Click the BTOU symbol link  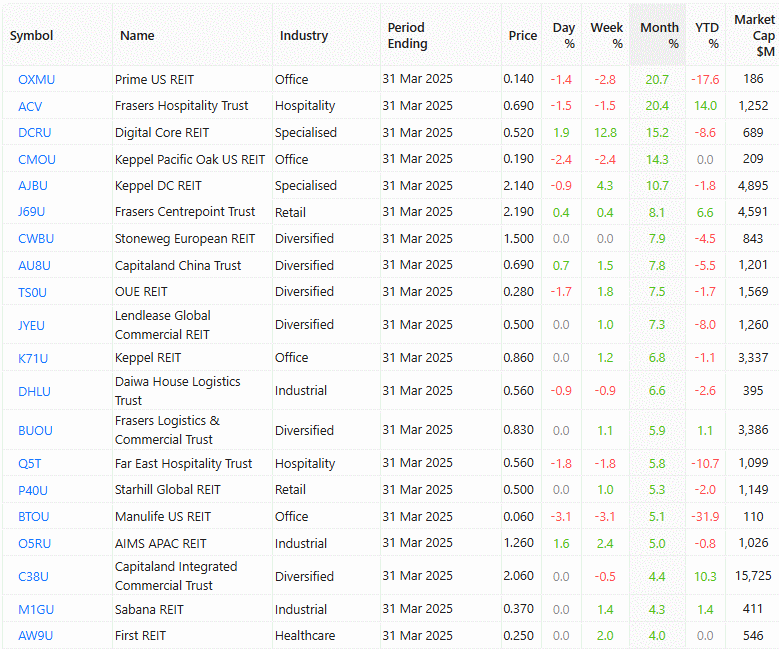(33, 517)
